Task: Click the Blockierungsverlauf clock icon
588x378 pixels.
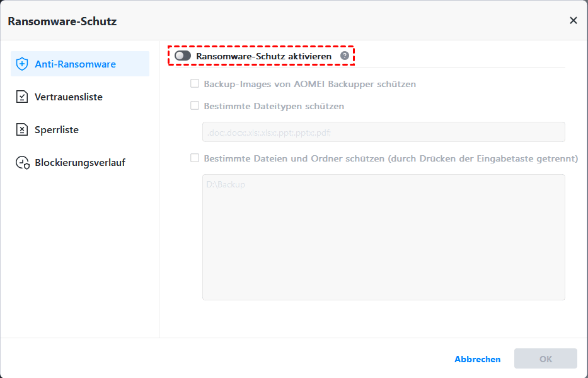Action: (x=23, y=163)
